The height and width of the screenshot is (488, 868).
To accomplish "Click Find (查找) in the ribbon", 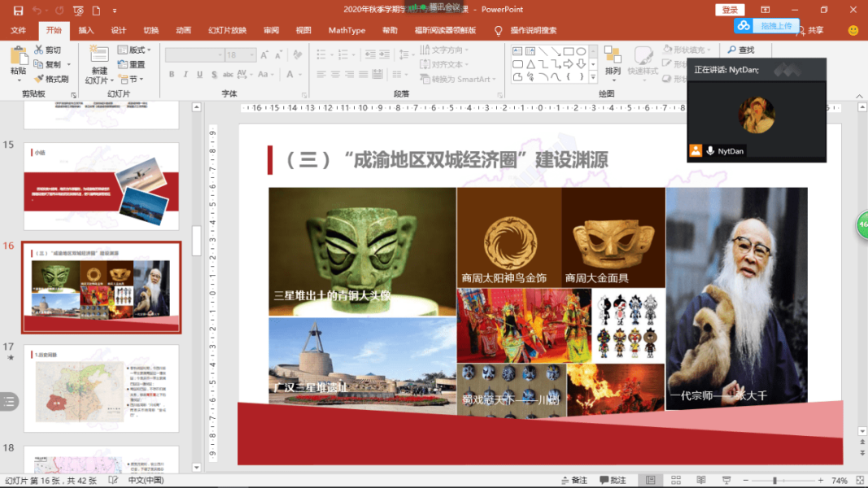I will click(x=741, y=50).
